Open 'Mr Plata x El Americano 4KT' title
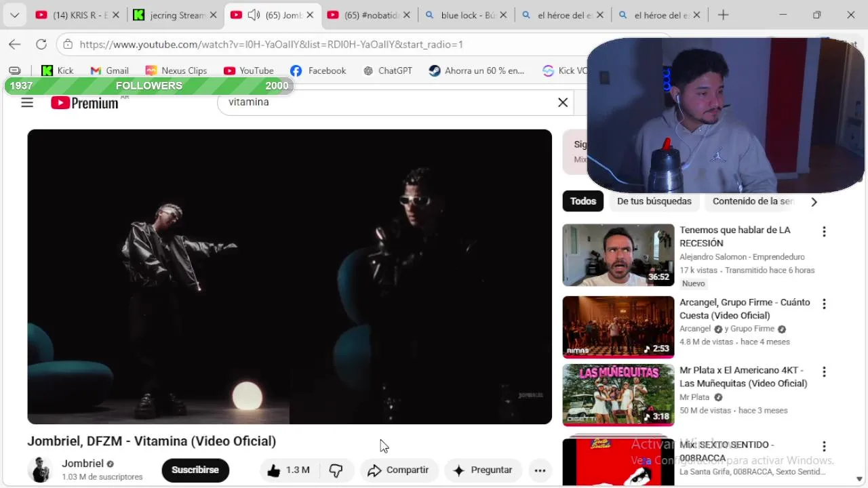Screen dimensions: 868x488 tap(743, 377)
